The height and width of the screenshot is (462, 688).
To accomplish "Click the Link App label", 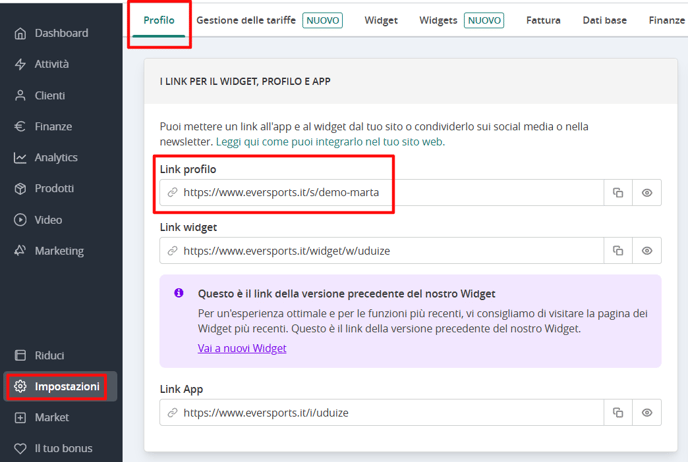I will pyautogui.click(x=181, y=389).
